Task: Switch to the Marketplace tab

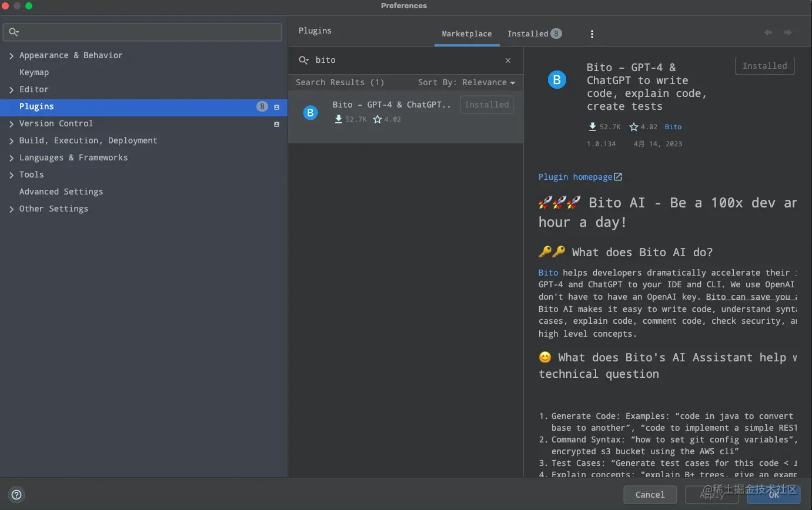Action: coord(467,34)
